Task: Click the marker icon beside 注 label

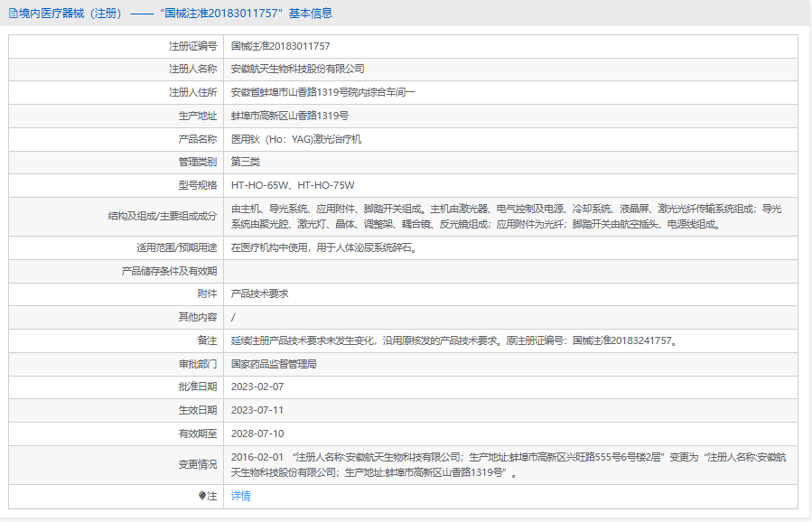Action: click(x=201, y=496)
